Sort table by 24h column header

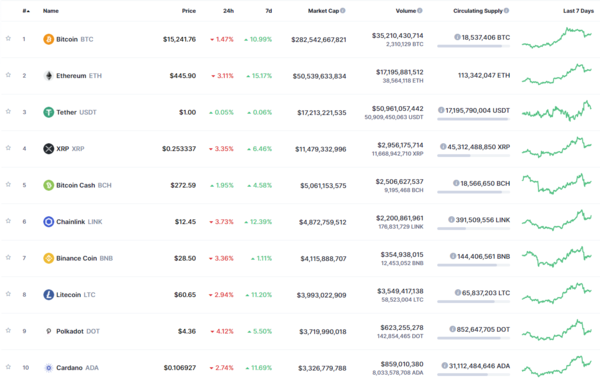228,11
